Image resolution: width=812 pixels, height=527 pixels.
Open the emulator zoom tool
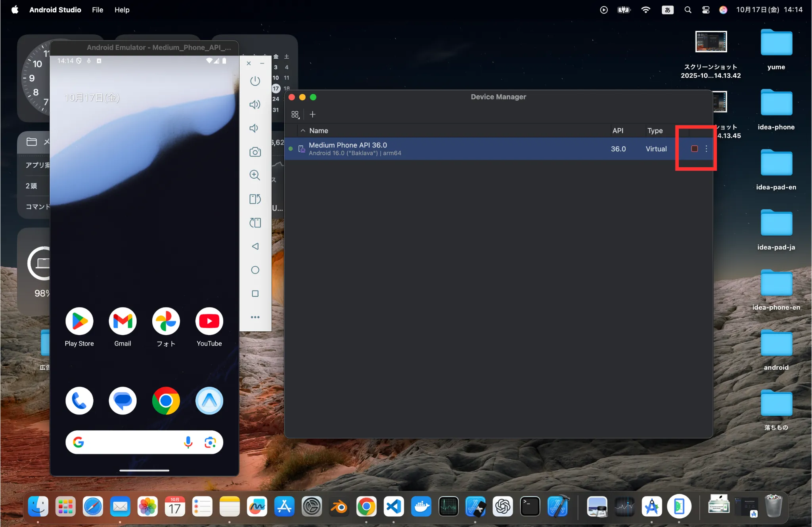(255, 175)
